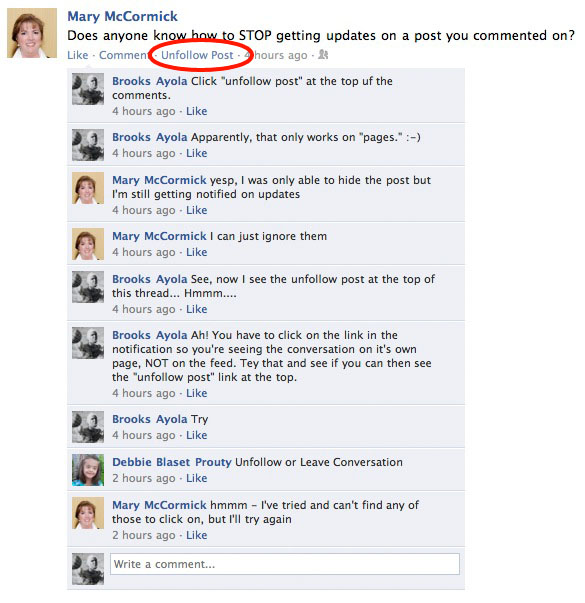Viewport: 585px width, 603px height.
Task: Like Brooks Ayola's 'Try' comment
Action: point(197,435)
